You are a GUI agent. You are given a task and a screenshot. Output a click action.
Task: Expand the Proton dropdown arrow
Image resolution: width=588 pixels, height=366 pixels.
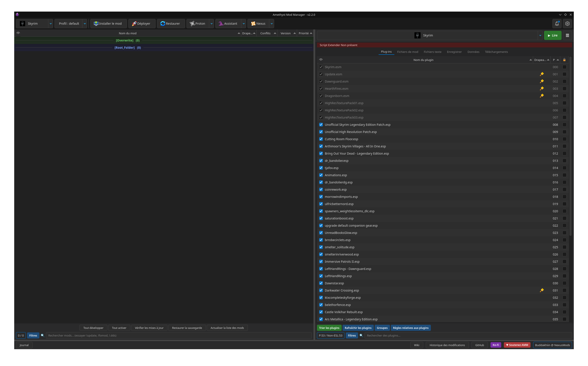click(x=212, y=24)
